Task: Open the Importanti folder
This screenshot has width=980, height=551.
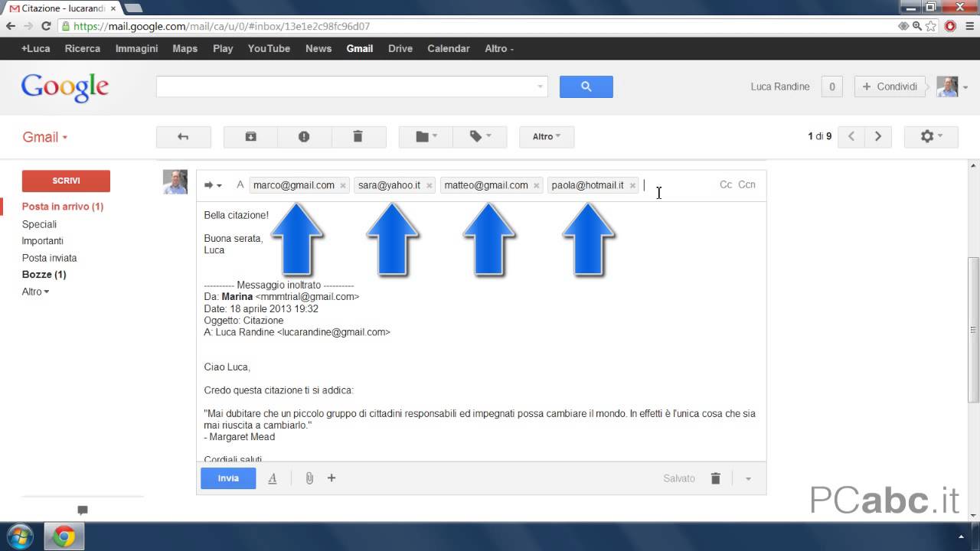Action: click(x=42, y=241)
